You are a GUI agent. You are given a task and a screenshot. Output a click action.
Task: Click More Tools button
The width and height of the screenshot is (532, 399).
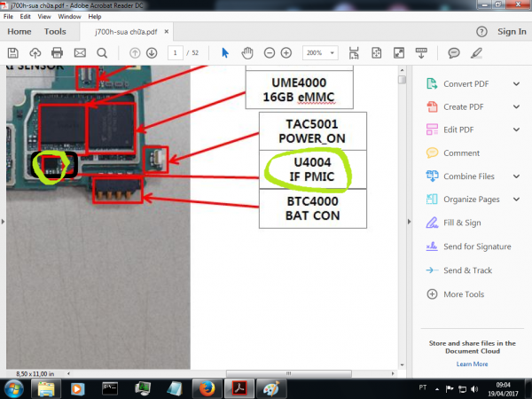(x=456, y=294)
